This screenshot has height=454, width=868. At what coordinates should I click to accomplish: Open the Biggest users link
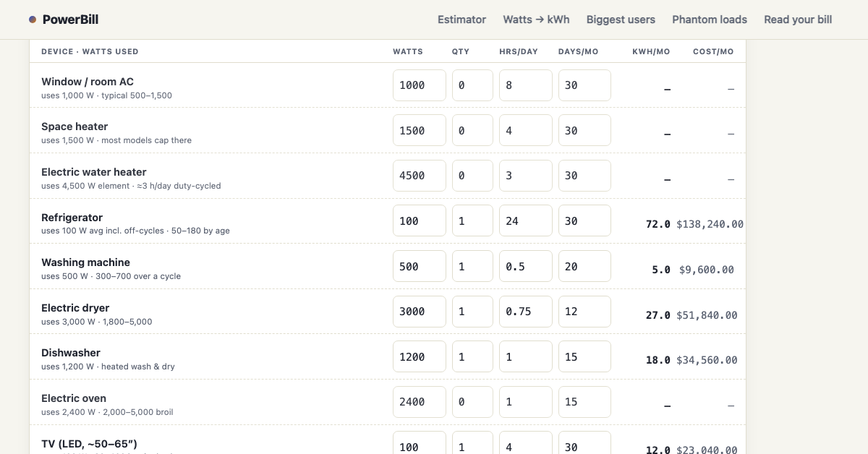pos(621,20)
